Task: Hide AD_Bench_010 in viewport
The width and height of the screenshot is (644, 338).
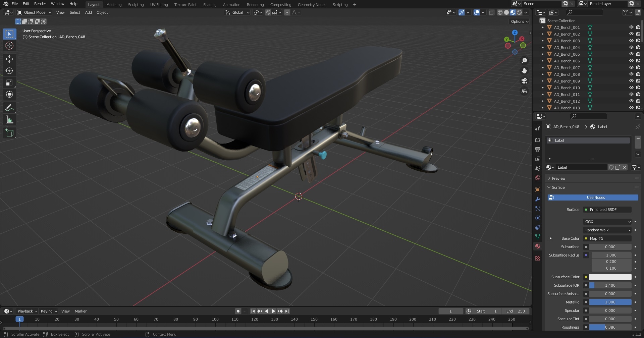Action: [x=631, y=88]
